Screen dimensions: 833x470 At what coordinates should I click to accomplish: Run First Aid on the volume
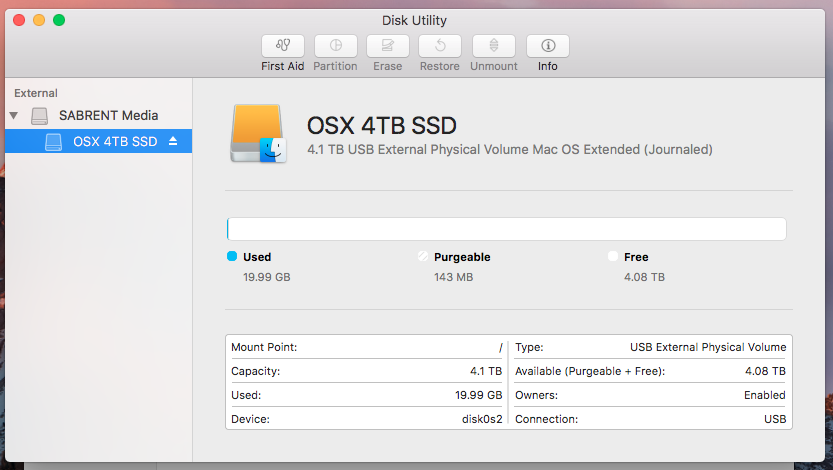[283, 46]
